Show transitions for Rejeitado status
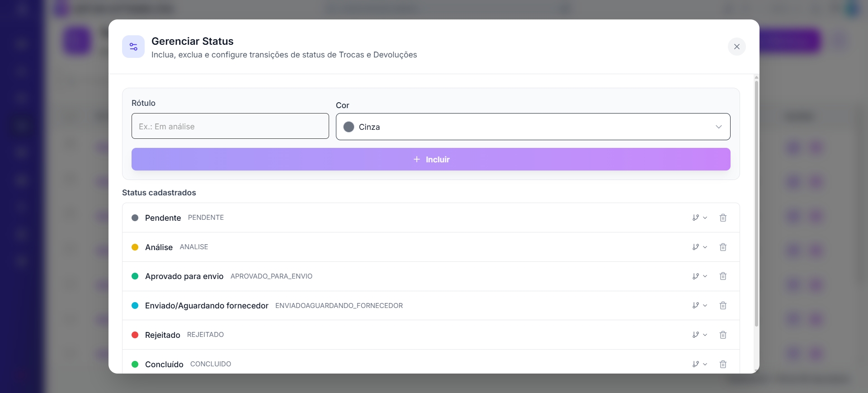This screenshot has width=868, height=393. pyautogui.click(x=699, y=335)
